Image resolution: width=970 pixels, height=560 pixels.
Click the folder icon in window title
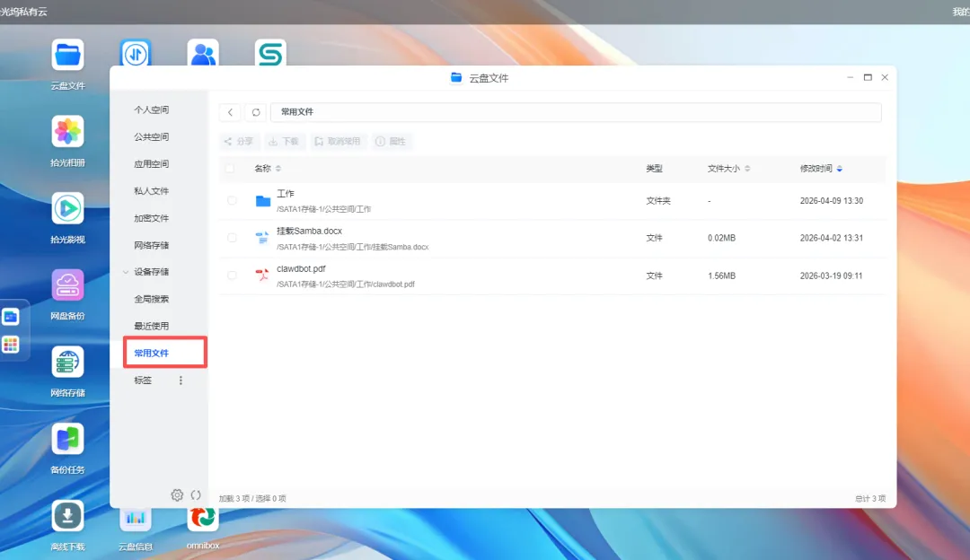[x=456, y=77]
